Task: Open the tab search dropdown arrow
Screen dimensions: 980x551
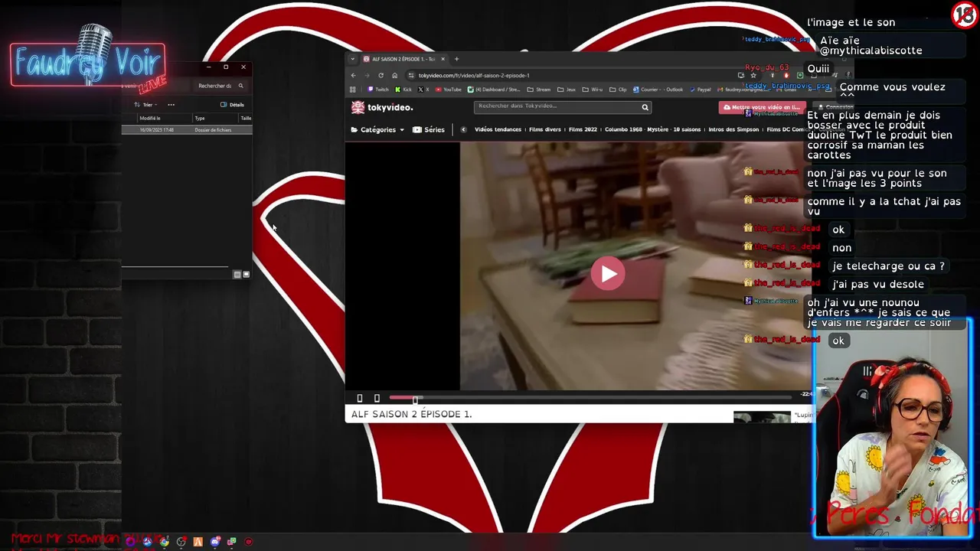Action: coord(352,59)
